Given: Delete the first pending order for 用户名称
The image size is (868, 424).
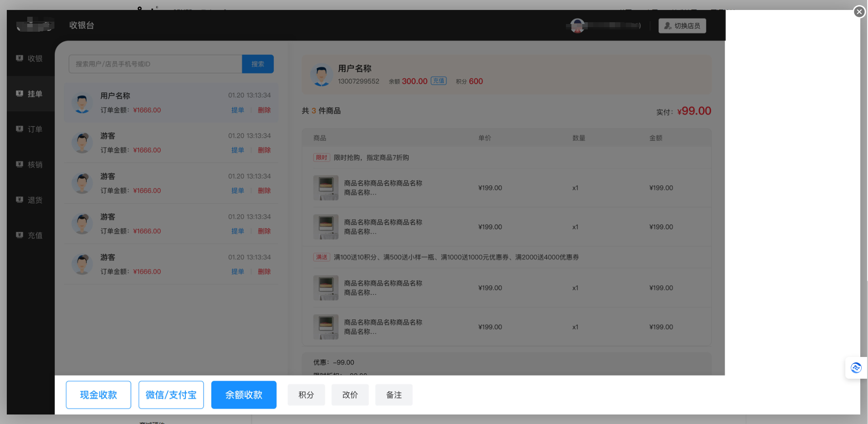Looking at the screenshot, I should coord(264,110).
